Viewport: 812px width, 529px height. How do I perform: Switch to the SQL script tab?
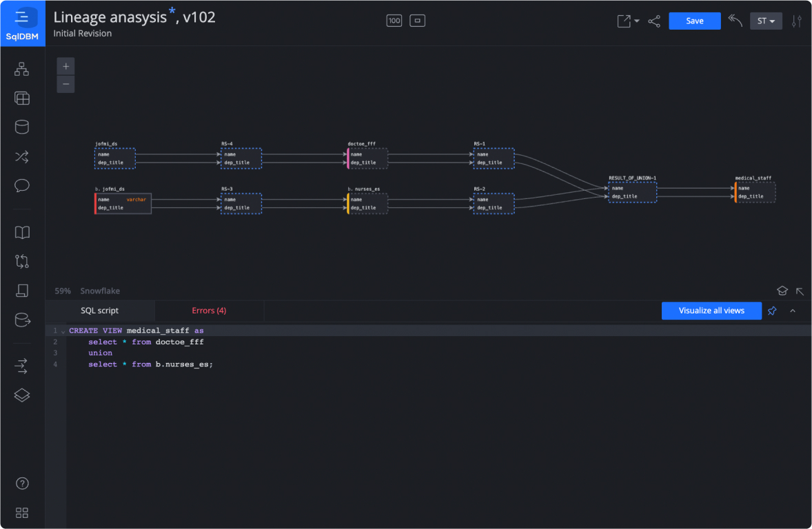coord(100,311)
